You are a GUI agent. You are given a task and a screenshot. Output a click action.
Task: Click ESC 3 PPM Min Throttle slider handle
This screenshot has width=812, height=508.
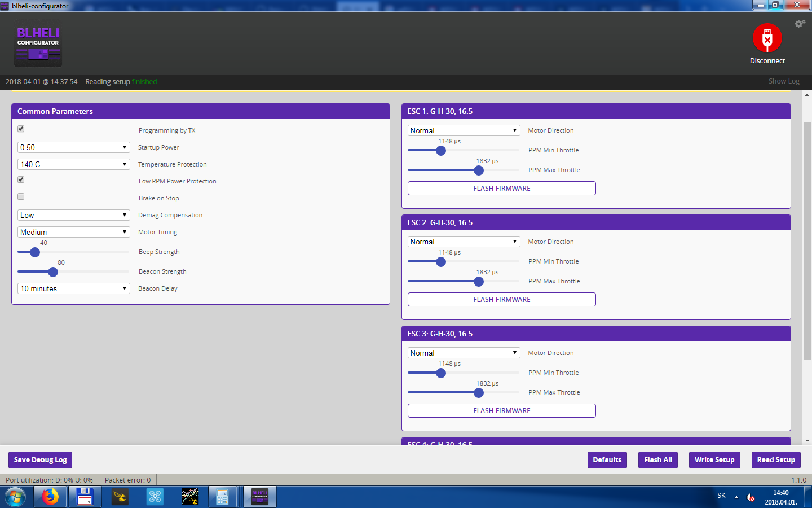click(441, 373)
